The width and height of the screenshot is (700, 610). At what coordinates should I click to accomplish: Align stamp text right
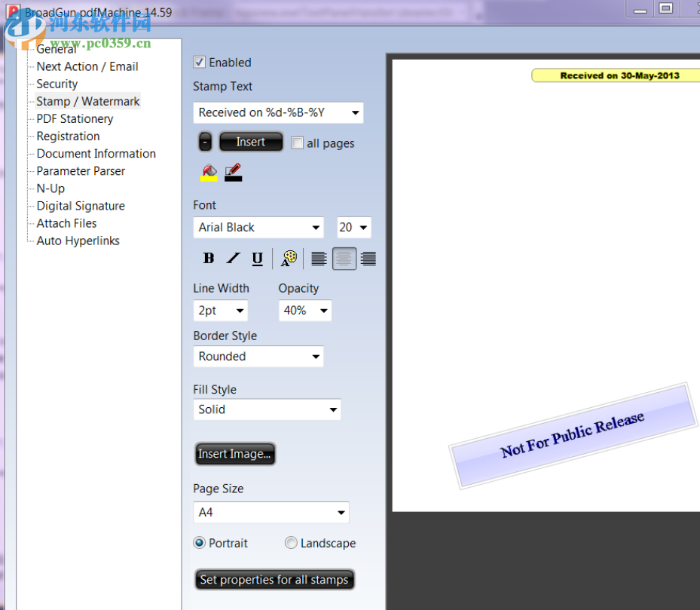click(368, 259)
